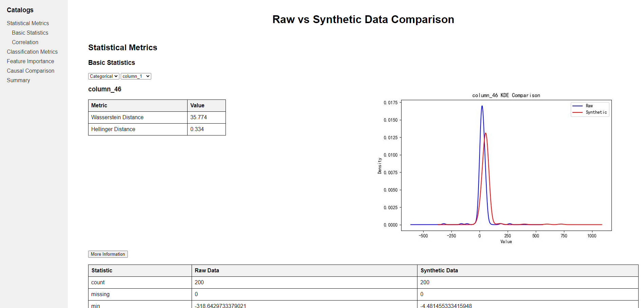Screen dimensions: 644x308
Task: Click the Raw Data min value -318.6429733379021
Action: 305,305
